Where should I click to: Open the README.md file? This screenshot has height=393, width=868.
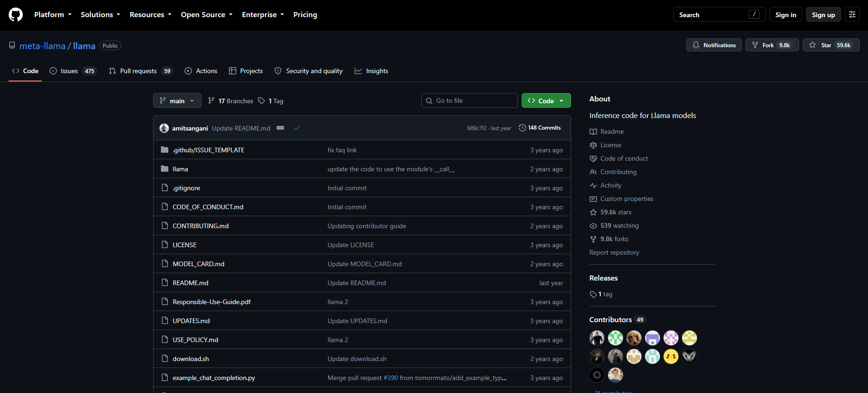[191, 283]
